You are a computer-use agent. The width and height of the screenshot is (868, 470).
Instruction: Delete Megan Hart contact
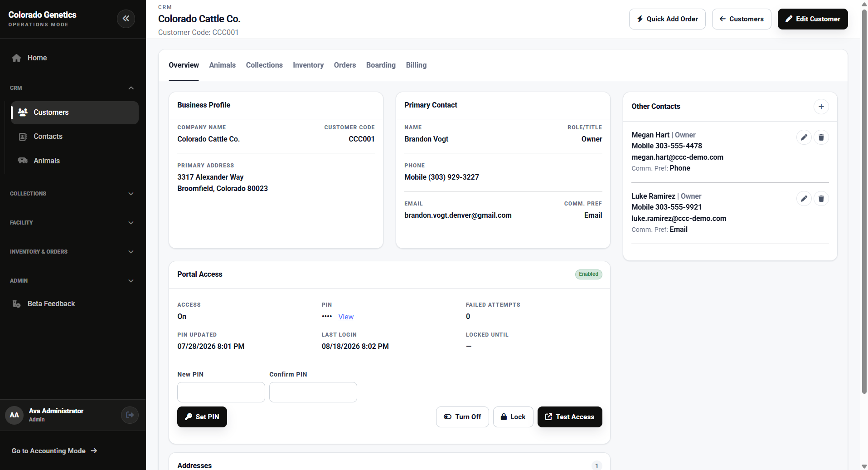point(821,137)
